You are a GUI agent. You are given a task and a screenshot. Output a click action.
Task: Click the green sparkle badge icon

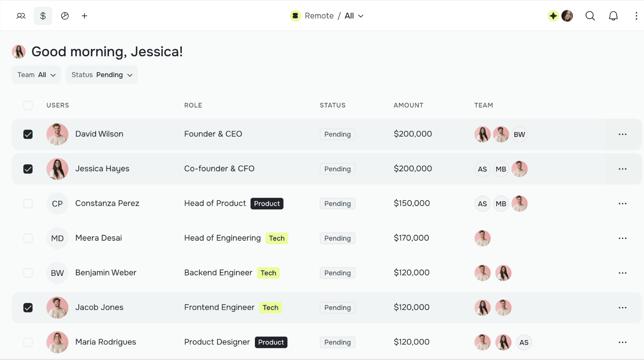click(x=553, y=16)
